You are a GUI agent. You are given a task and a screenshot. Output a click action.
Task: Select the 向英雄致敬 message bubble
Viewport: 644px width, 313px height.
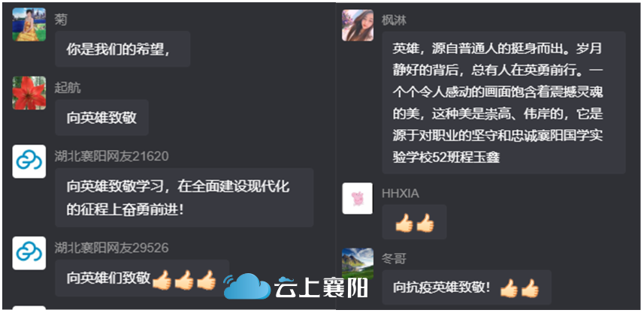pyautogui.click(x=102, y=117)
